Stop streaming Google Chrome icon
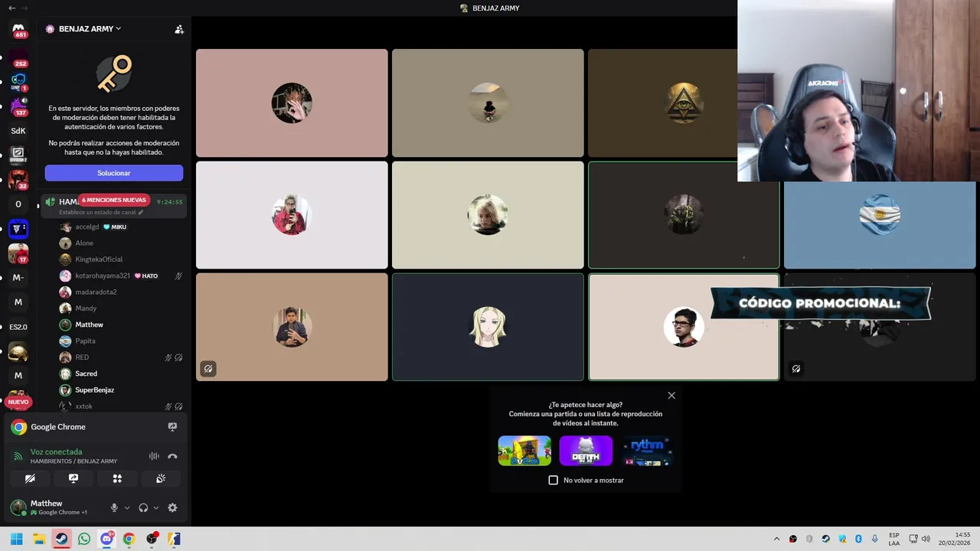This screenshot has width=980, height=551. tap(172, 427)
